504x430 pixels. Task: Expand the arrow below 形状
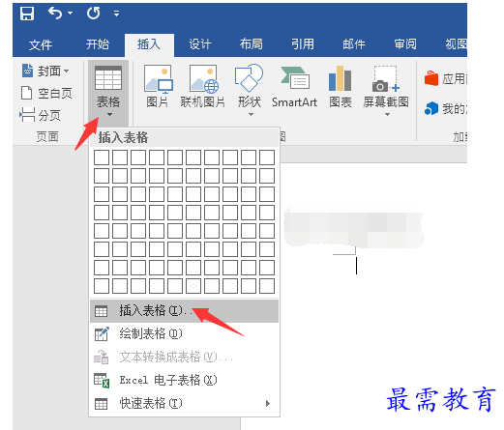click(251, 115)
